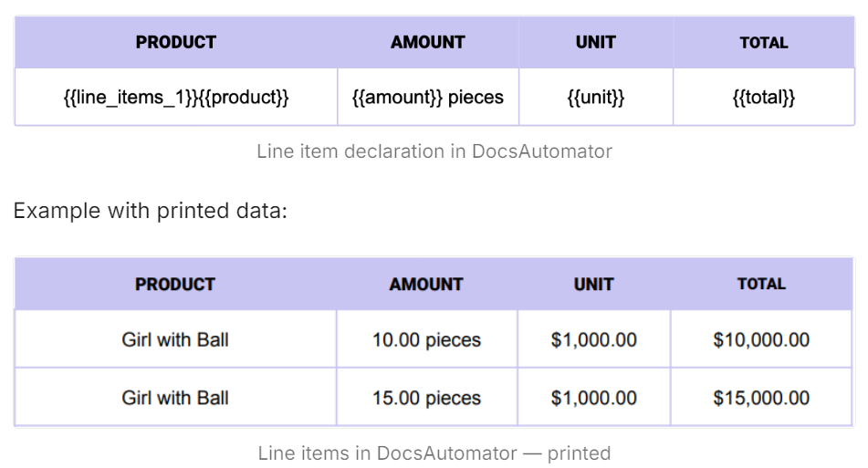868x468 pixels.
Task: Click the TOTAL header in top table
Action: pos(764,43)
